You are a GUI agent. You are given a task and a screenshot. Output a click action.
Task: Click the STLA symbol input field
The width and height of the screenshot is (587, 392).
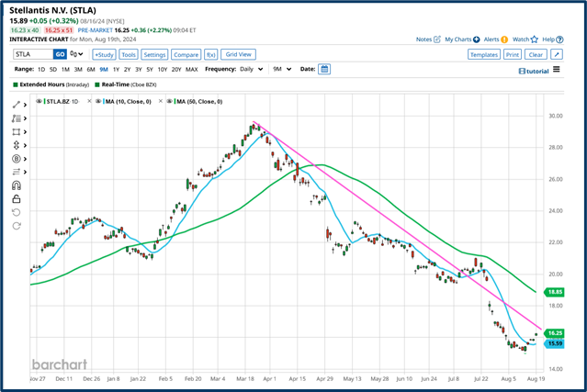pyautogui.click(x=33, y=54)
